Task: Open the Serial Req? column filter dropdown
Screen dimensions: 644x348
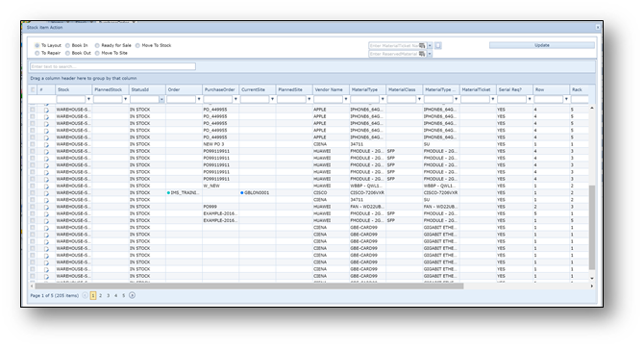Action: point(530,99)
